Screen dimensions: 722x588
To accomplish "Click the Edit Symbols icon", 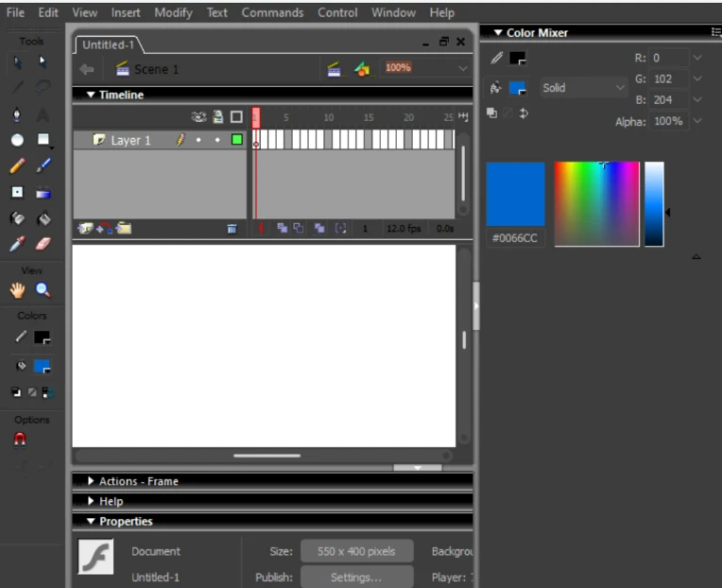I will coord(362,69).
